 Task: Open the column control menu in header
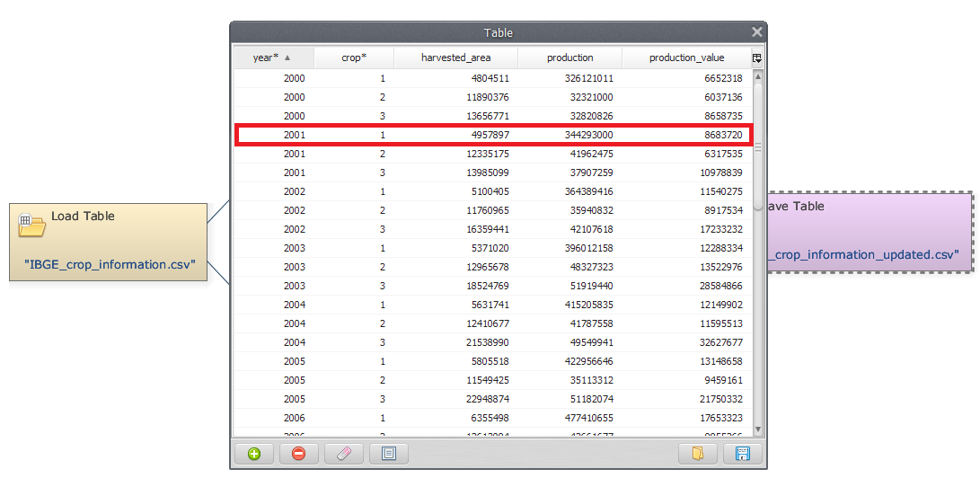757,58
